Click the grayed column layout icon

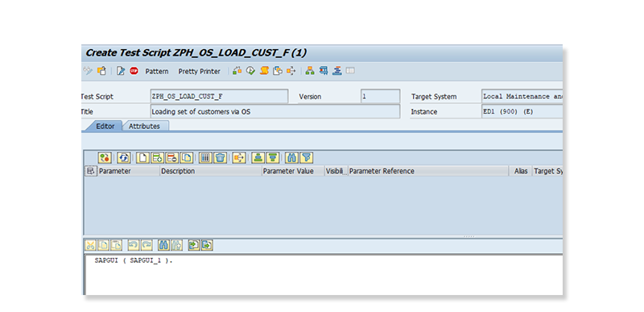pyautogui.click(x=350, y=71)
